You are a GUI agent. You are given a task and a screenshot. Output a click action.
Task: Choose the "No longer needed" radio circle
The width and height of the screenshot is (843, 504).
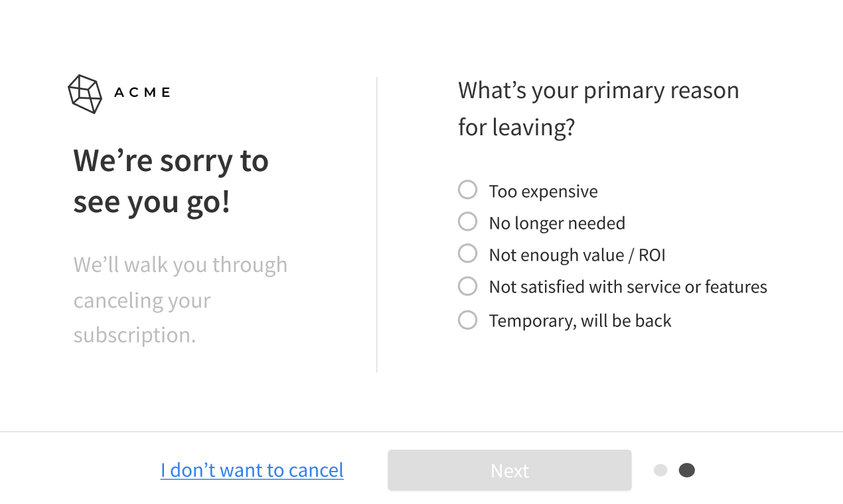(x=467, y=221)
